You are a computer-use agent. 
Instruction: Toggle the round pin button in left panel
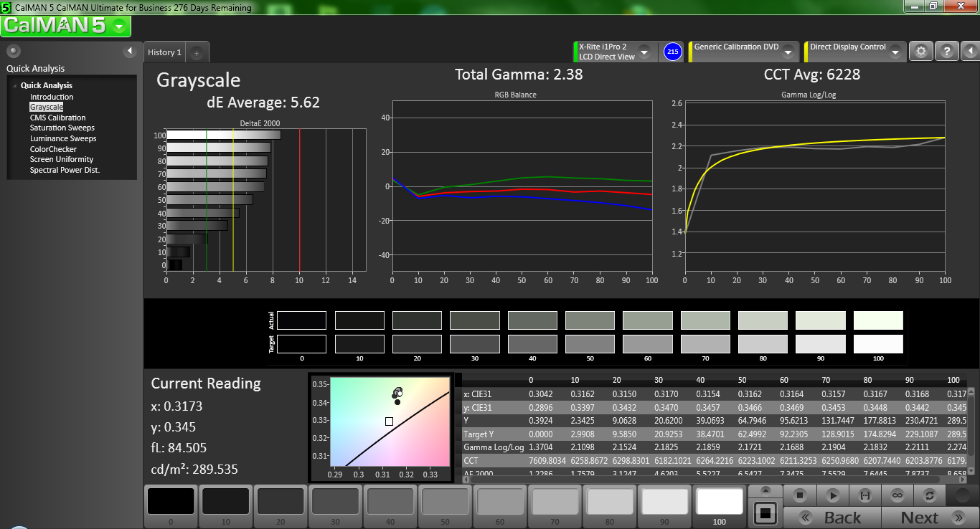(14, 51)
